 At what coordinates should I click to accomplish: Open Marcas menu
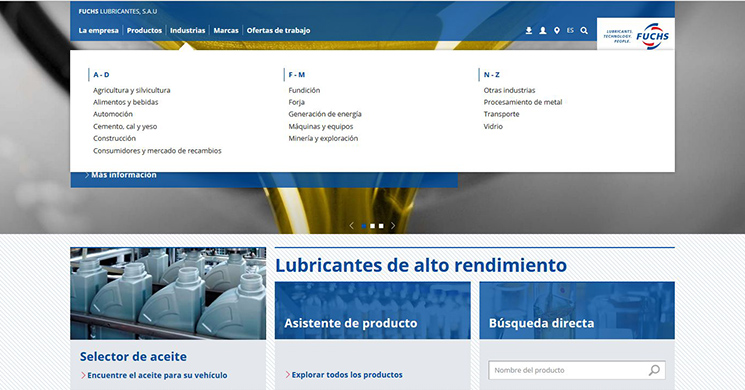(x=226, y=30)
